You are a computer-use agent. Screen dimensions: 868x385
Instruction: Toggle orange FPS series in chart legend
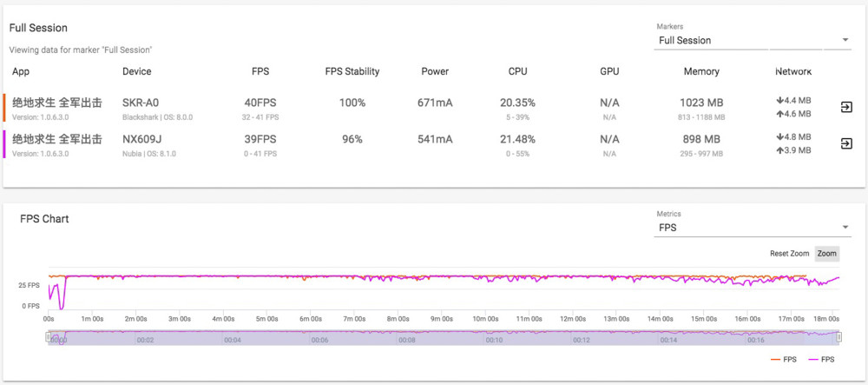coord(783,360)
